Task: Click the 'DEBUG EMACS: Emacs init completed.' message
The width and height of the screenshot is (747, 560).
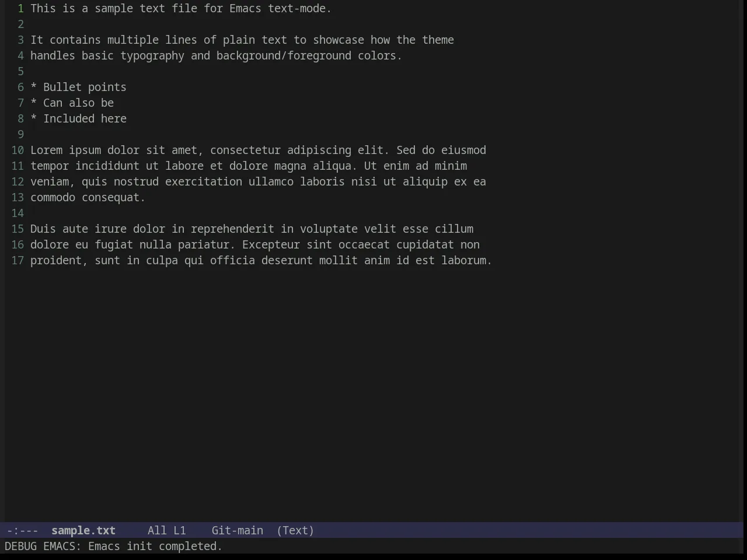Action: pos(114,546)
